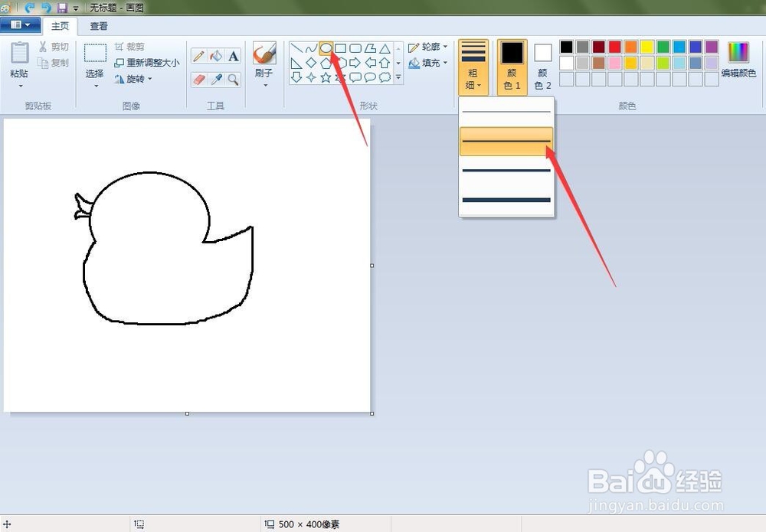766x532 pixels.
Task: Expand the Paste (粘贴) dropdown arrow
Action: point(21,86)
